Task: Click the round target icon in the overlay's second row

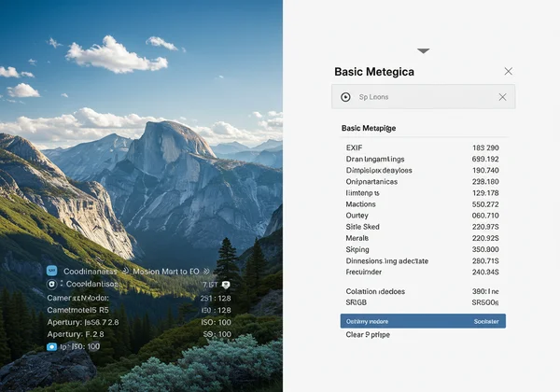Action: click(x=52, y=284)
